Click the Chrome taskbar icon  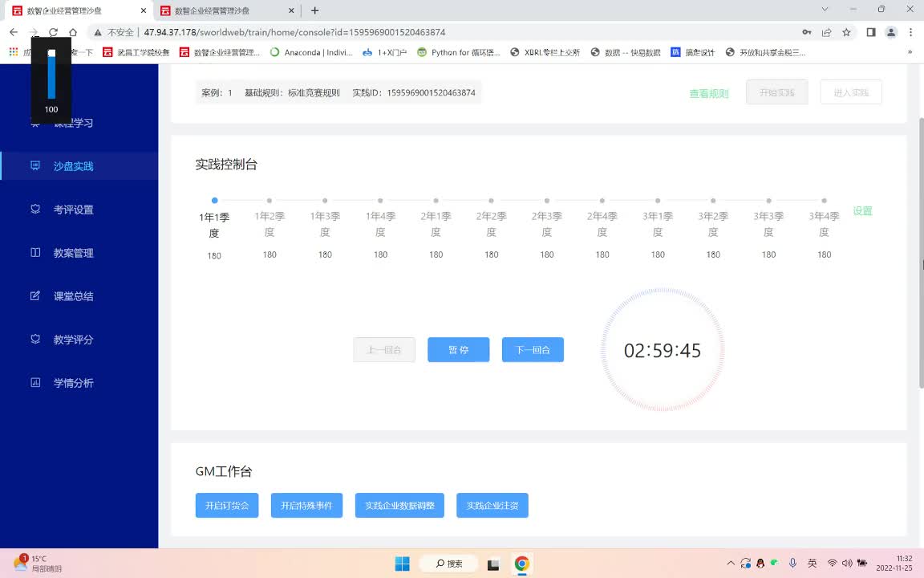click(521, 564)
